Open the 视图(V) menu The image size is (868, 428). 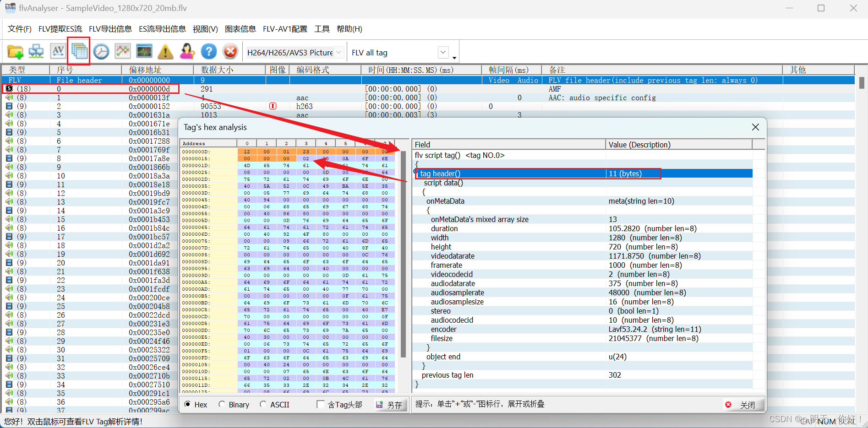205,29
